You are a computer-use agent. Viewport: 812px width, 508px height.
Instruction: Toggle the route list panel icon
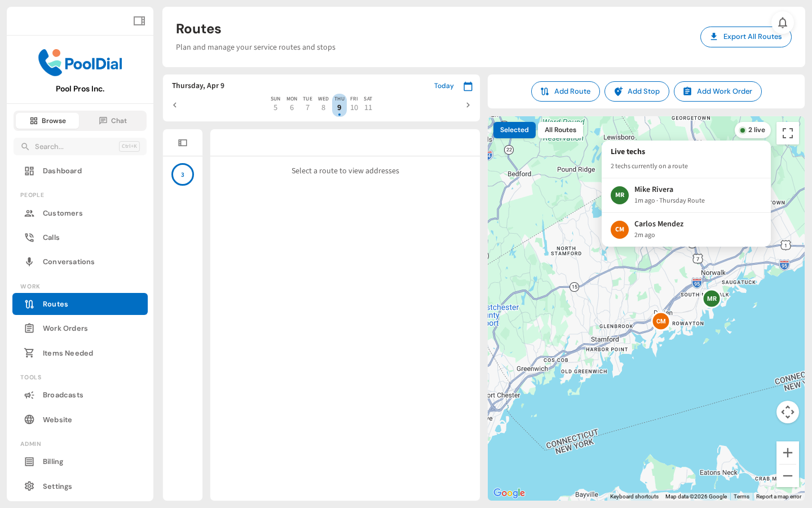click(x=183, y=143)
